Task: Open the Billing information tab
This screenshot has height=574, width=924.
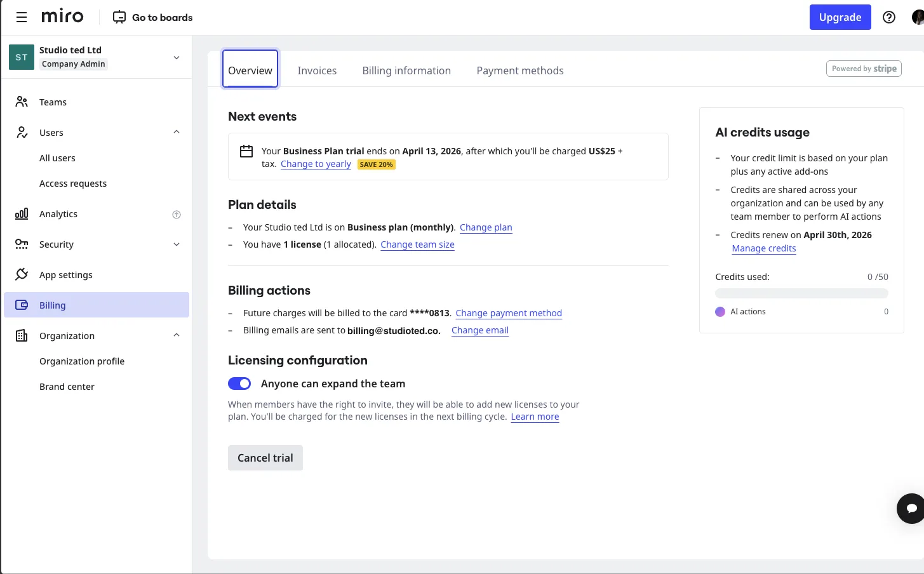Action: point(406,70)
